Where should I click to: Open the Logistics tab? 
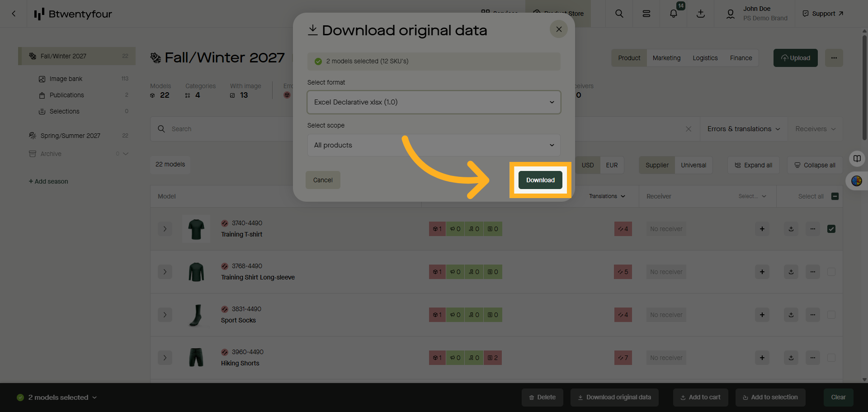pos(705,58)
